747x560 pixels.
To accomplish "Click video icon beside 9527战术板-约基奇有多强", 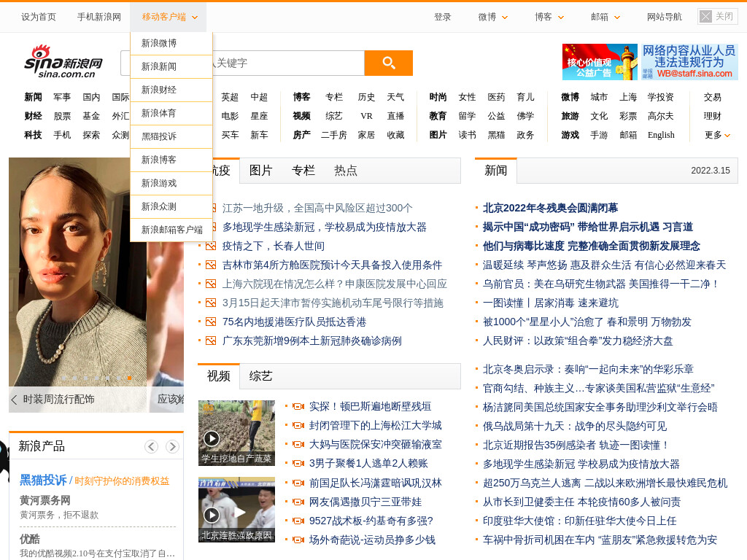I will (298, 521).
